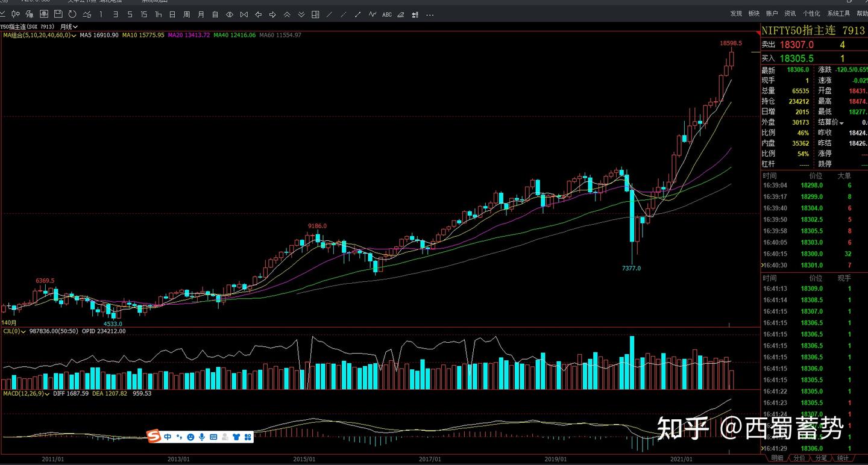
Task: Switch chart to 15-minute period
Action: pos(143,14)
